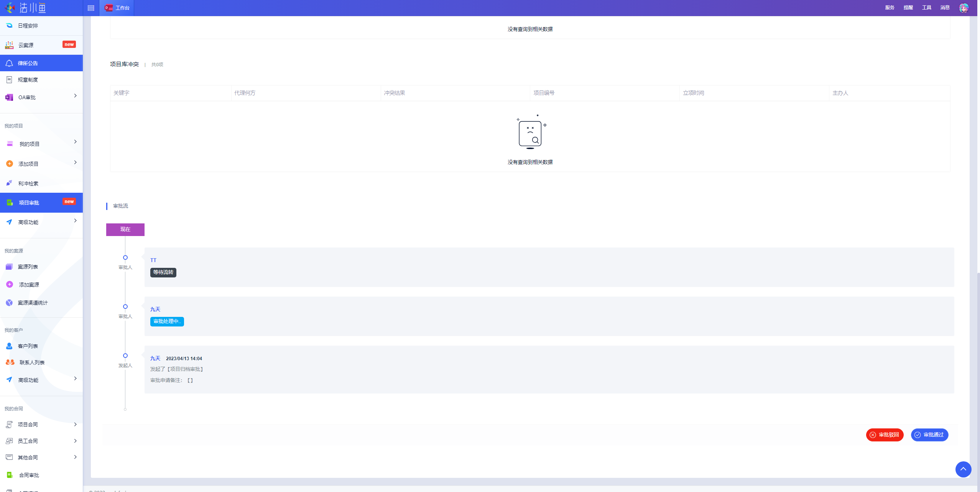Open the 工具 top menu item
The width and height of the screenshot is (980, 492).
(926, 8)
